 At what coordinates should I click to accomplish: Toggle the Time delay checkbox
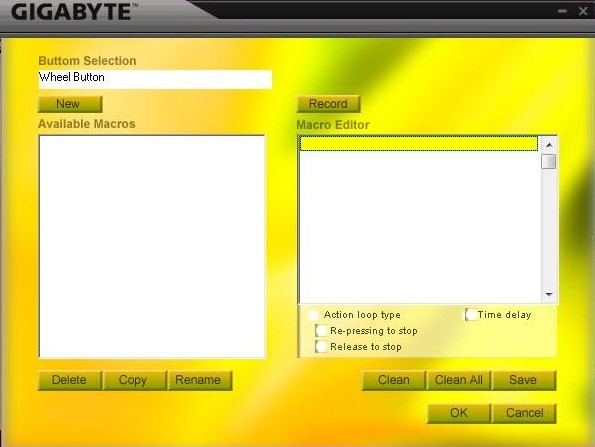pos(471,315)
